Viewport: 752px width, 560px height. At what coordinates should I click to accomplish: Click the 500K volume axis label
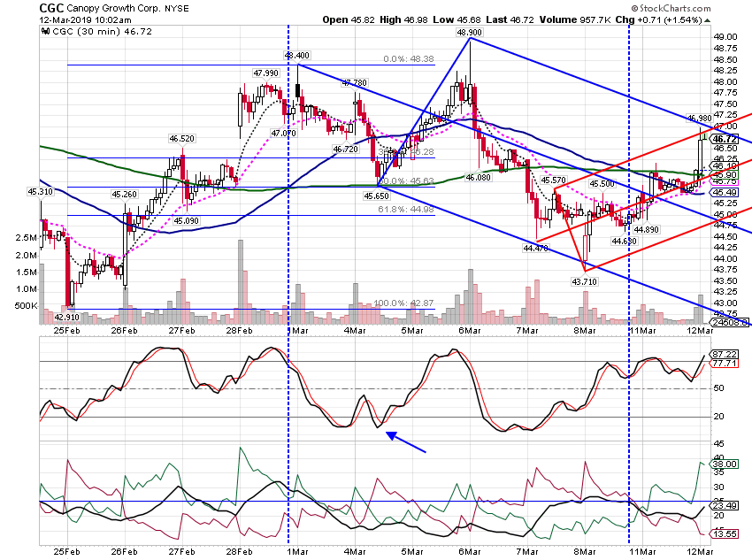(26, 306)
